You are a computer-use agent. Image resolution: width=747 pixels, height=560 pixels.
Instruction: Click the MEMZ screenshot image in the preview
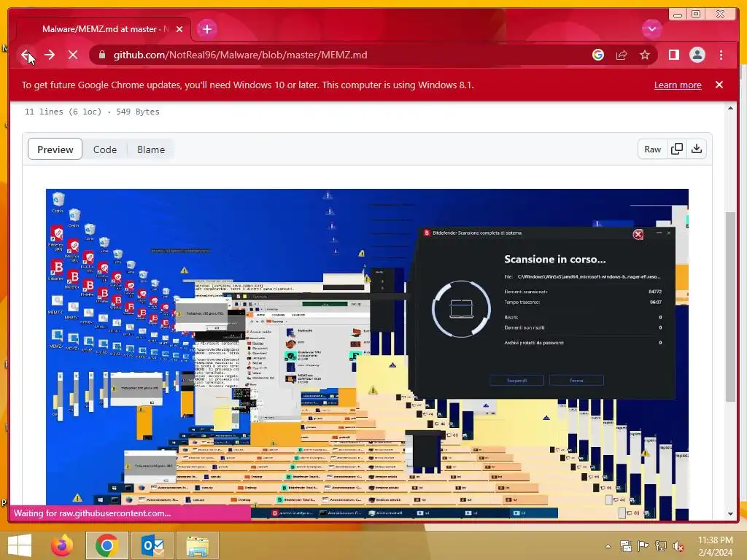tap(367, 354)
